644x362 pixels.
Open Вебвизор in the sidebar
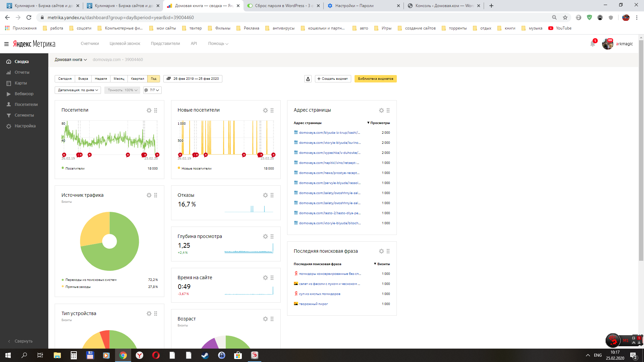coord(24,94)
